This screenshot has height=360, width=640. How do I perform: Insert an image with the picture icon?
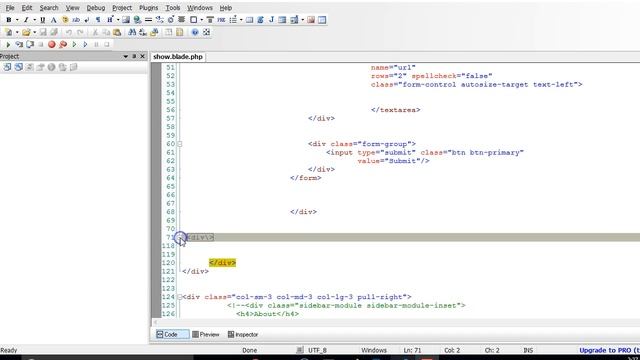(x=126, y=20)
